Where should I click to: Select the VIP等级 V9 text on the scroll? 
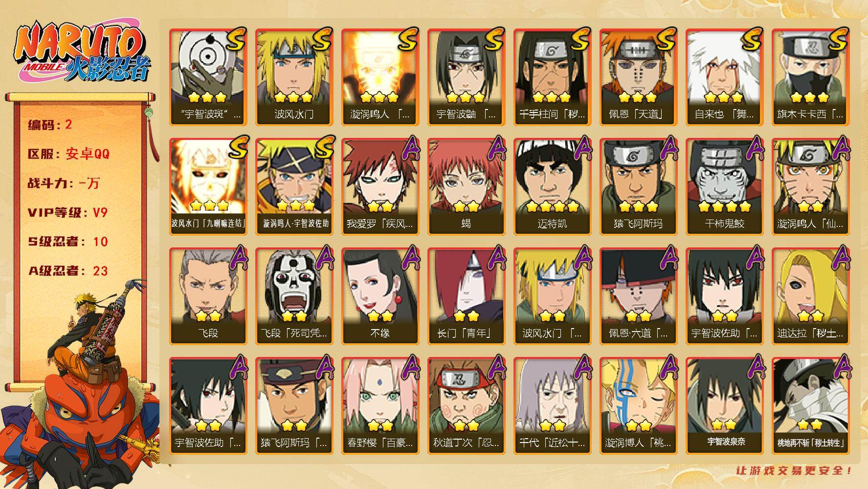coord(67,213)
